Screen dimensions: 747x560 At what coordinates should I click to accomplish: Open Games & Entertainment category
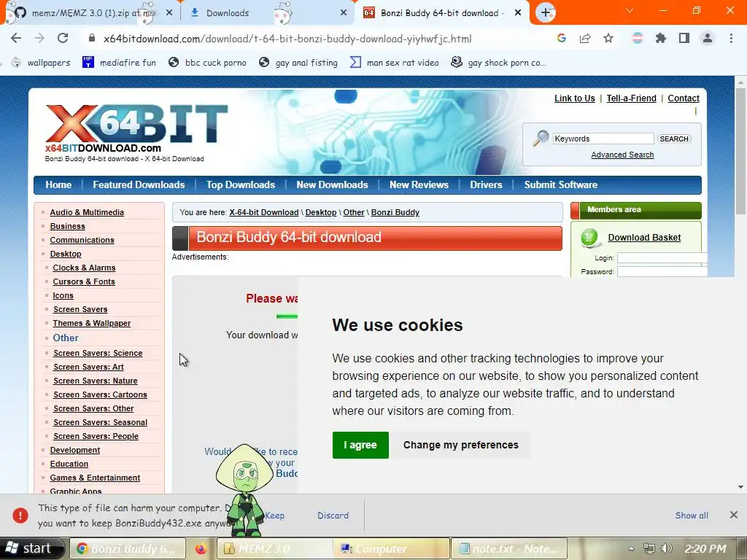[x=95, y=478]
